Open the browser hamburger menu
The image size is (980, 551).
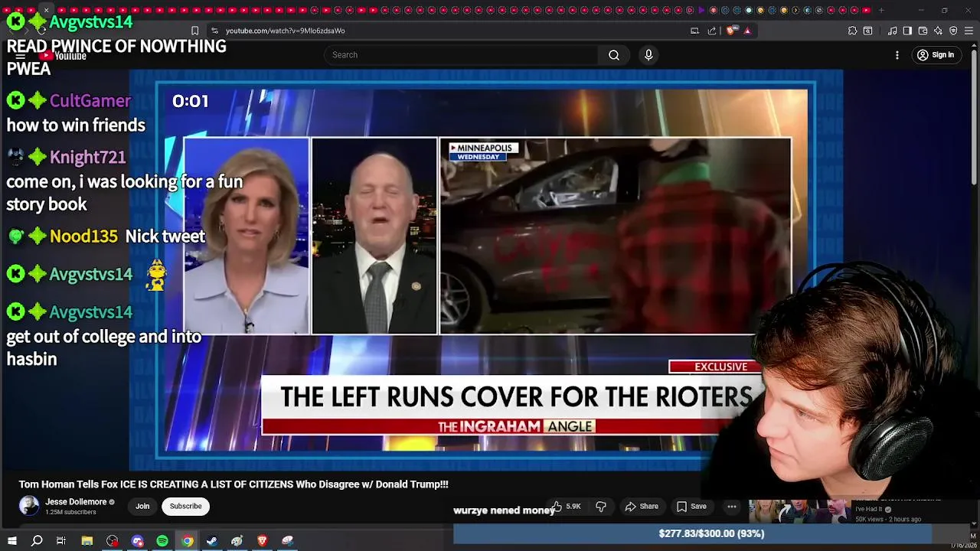pyautogui.click(x=970, y=31)
